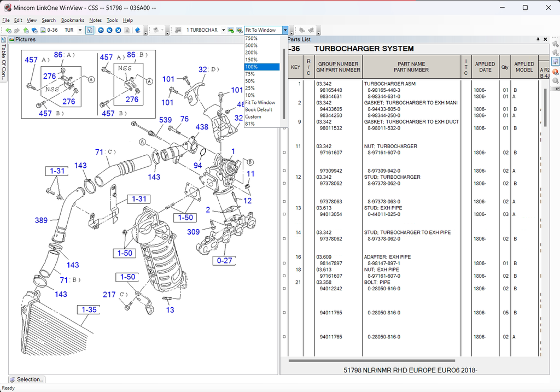The image size is (560, 392).
Task: Click the next picture icon beside 1 TURBOCHAR
Action: point(231,30)
